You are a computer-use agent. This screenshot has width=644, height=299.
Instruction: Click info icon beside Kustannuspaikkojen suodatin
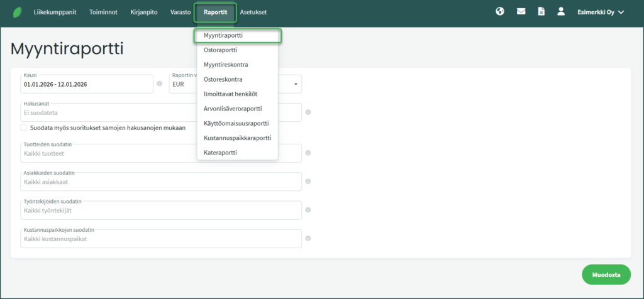tap(308, 239)
